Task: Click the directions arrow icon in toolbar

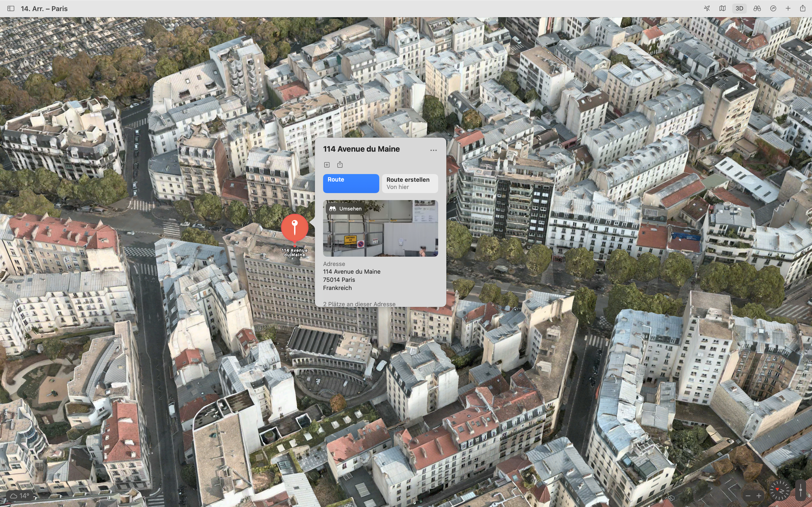Action: tap(773, 8)
